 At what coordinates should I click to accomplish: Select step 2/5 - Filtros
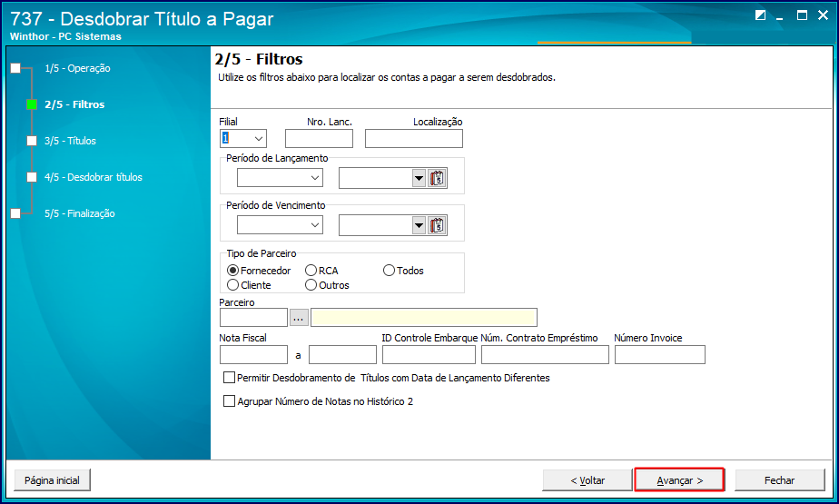(74, 104)
